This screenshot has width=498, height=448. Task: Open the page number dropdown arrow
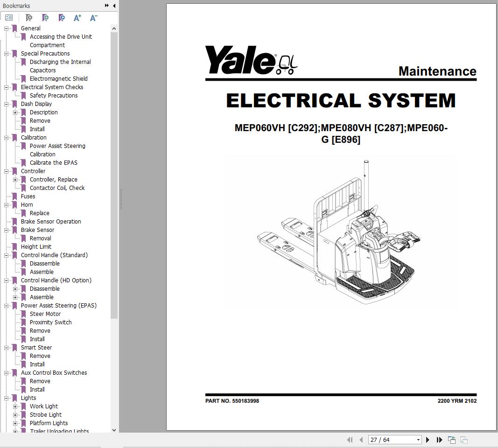pyautogui.click(x=418, y=440)
